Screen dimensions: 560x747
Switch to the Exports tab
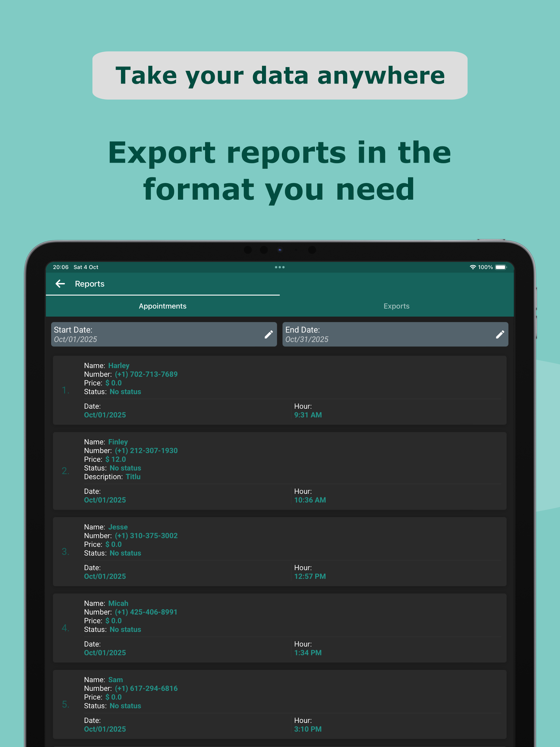396,306
